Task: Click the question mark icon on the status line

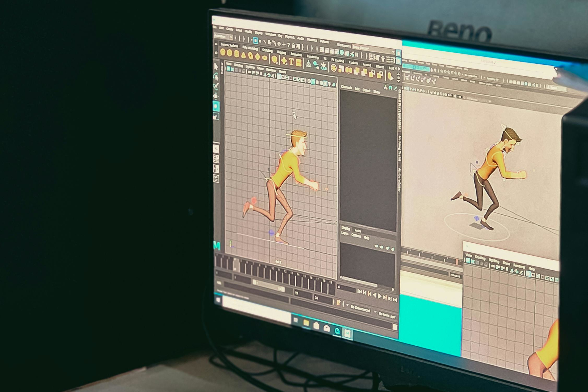Action: (x=288, y=45)
